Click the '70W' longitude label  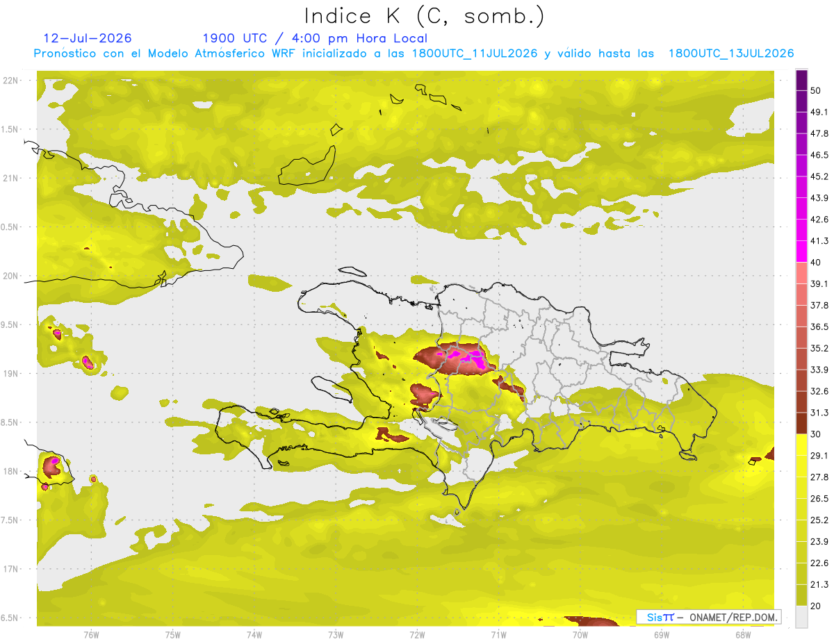click(580, 635)
